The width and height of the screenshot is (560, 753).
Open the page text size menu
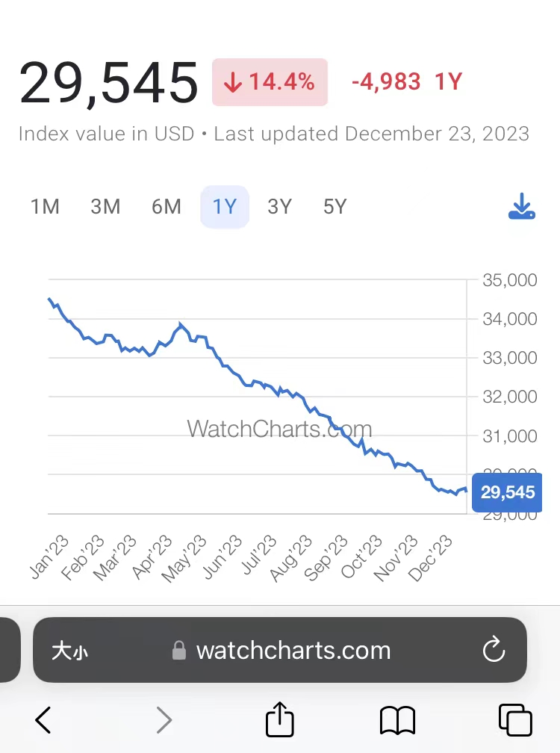69,651
